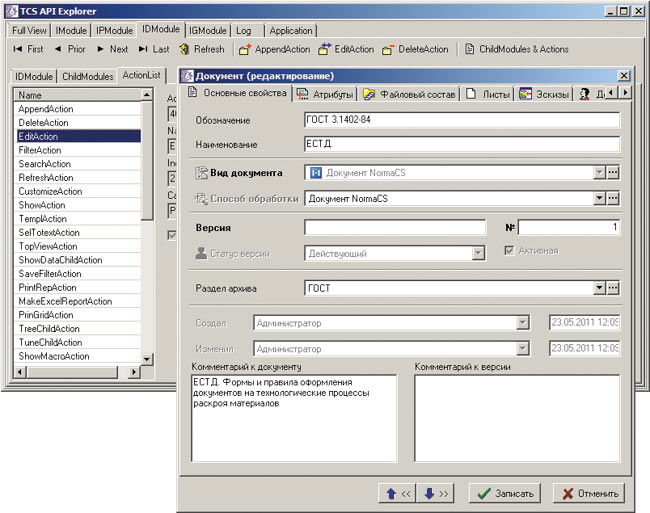Click DeleteAction toolbar icon
The height and width of the screenshot is (513, 650).
tap(388, 50)
